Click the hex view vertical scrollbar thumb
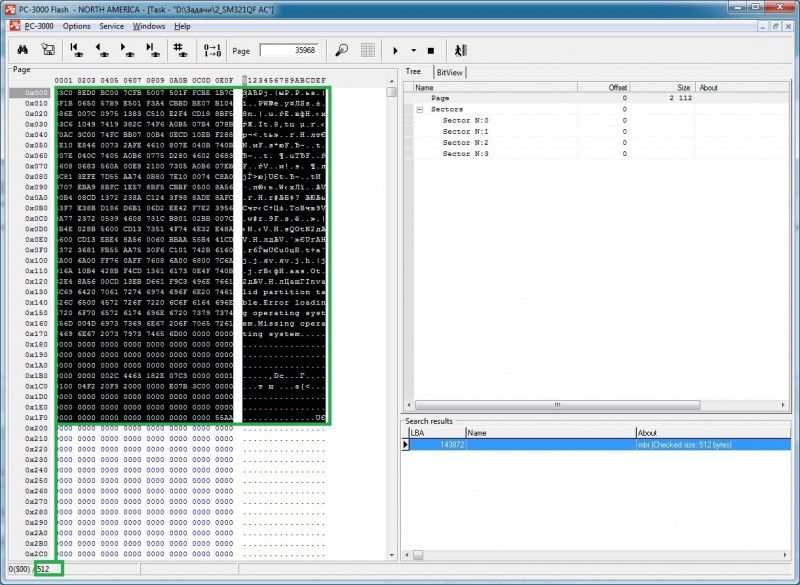800x585 pixels. (391, 92)
